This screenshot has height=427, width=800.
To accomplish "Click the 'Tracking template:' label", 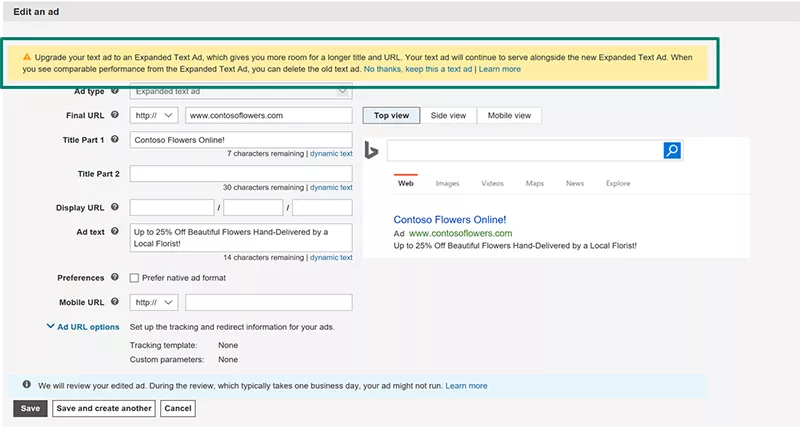I will point(163,345).
